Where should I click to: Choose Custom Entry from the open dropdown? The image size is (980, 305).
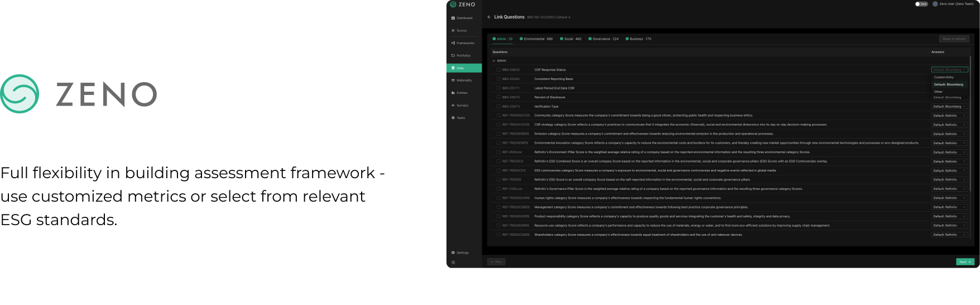(x=949, y=77)
